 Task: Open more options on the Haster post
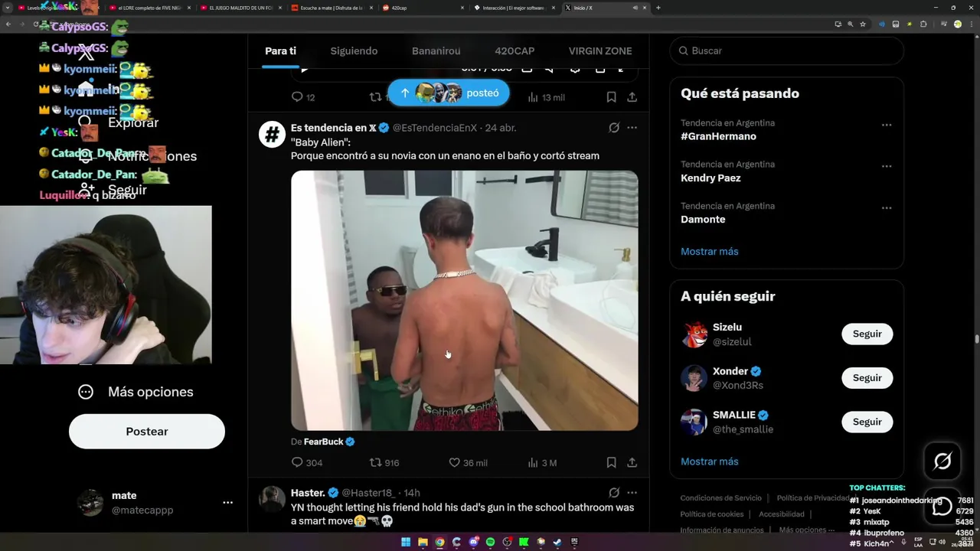tap(632, 493)
